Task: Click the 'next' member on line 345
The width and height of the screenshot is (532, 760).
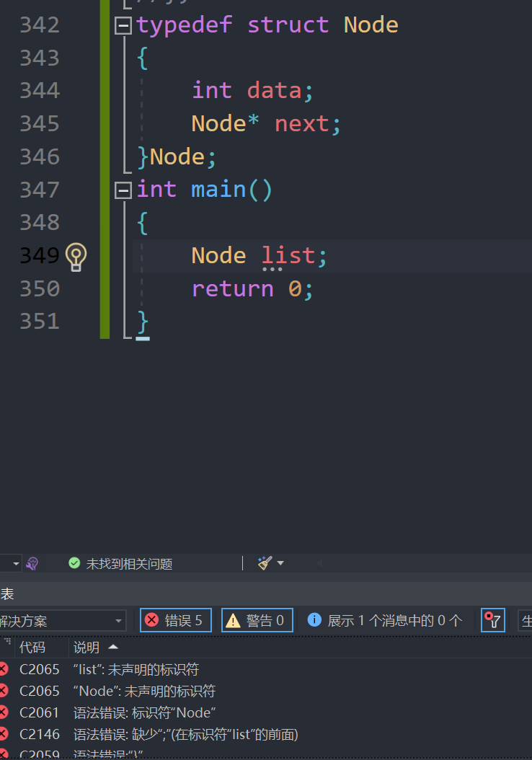Action: point(302,124)
